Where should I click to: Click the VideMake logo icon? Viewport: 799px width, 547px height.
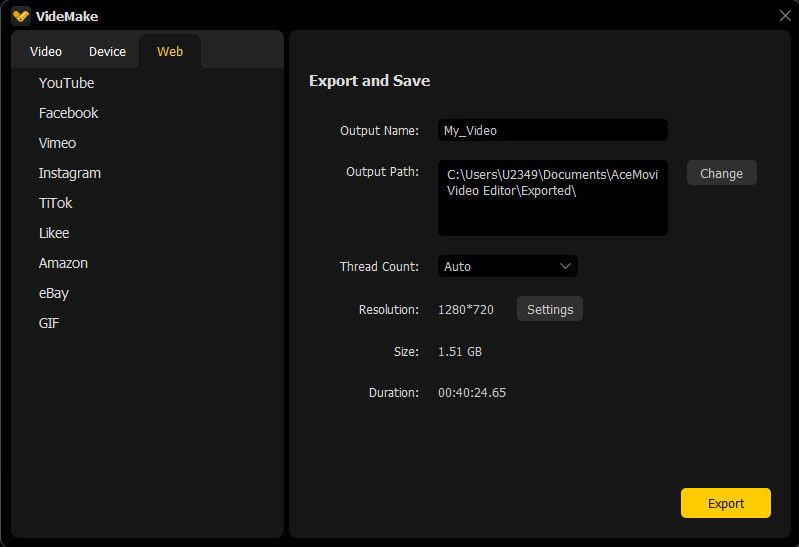21,16
